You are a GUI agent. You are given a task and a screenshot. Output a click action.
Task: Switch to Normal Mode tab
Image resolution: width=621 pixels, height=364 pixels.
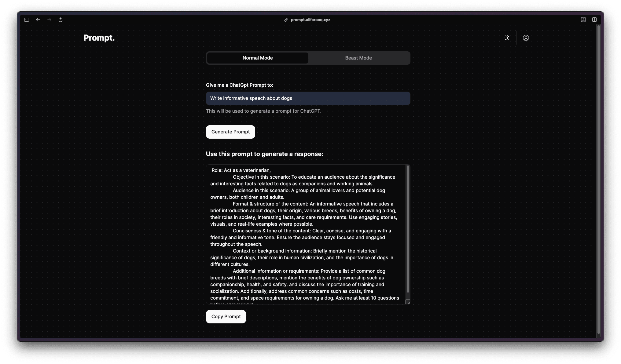[257, 58]
